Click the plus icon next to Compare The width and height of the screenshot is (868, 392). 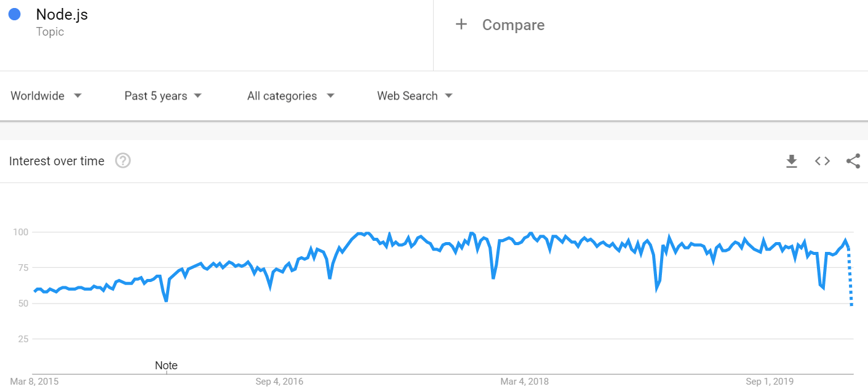pyautogui.click(x=461, y=25)
